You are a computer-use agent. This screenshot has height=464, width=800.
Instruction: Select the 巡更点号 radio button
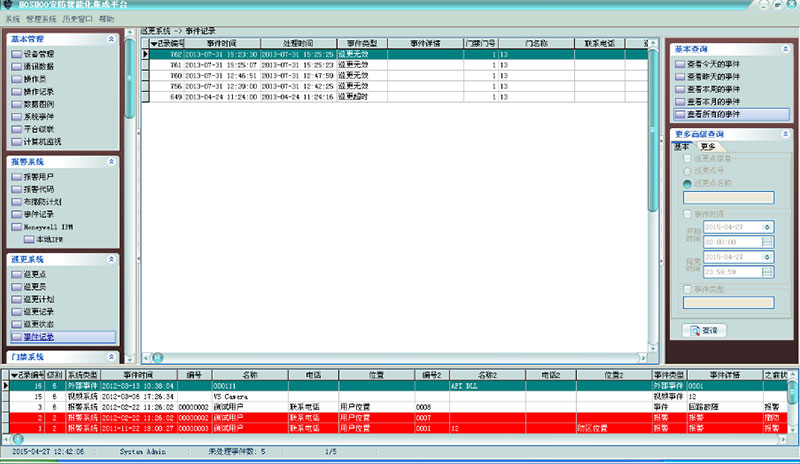tap(686, 171)
